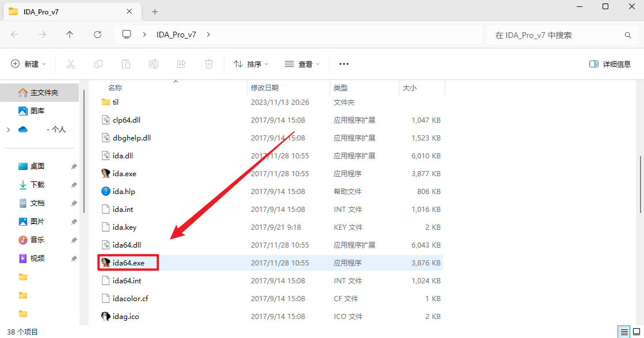Open the New item dropdown
The height and width of the screenshot is (338, 644).
coord(28,64)
